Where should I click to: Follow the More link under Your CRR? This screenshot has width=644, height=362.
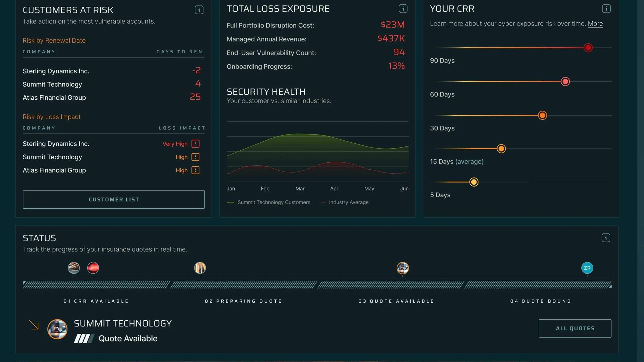tap(595, 24)
